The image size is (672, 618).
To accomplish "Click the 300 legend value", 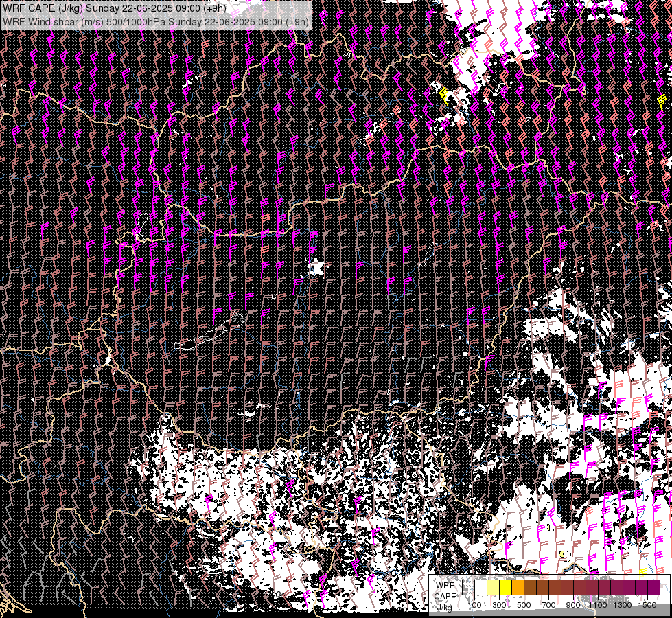I will [x=499, y=605].
